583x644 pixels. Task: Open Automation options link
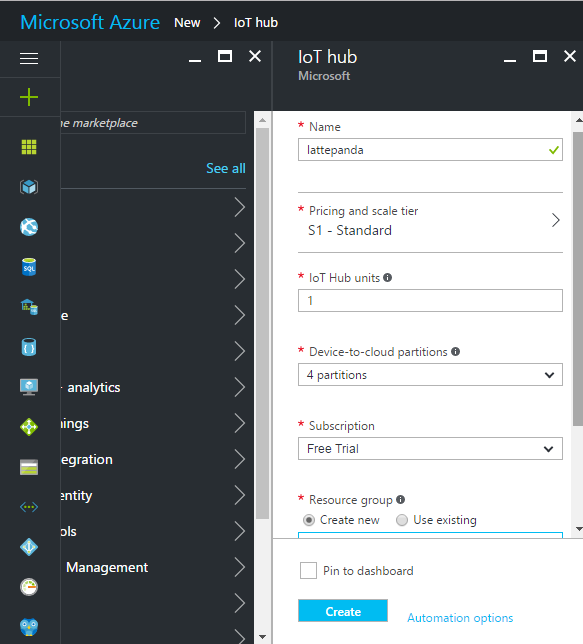[460, 618]
